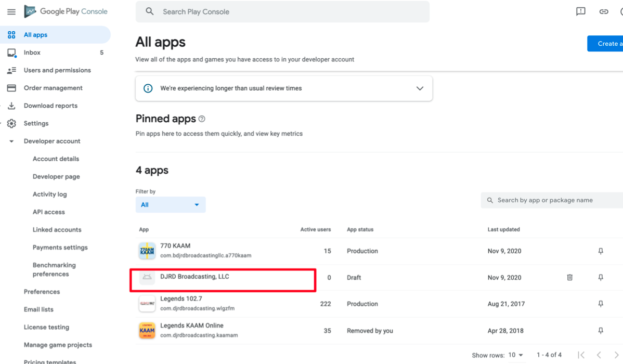
Task: Open API access
Action: (x=49, y=212)
